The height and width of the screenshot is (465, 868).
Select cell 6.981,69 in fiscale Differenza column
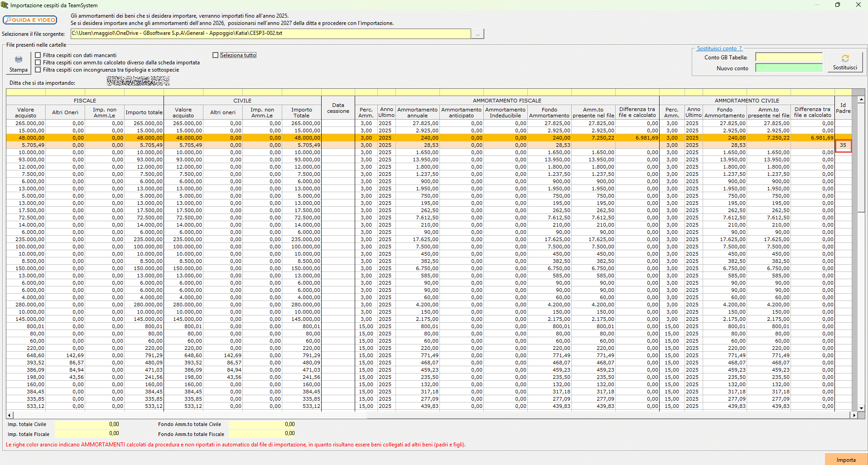pos(637,138)
